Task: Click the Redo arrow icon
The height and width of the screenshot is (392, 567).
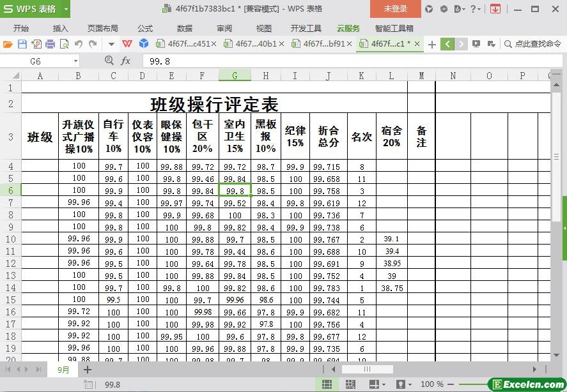Action: 93,44
